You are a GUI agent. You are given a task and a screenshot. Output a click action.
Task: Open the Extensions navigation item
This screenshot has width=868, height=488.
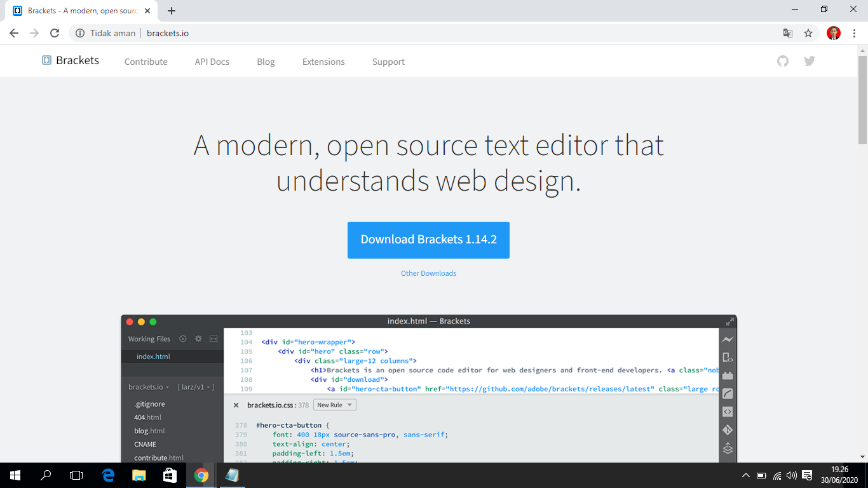[323, 62]
